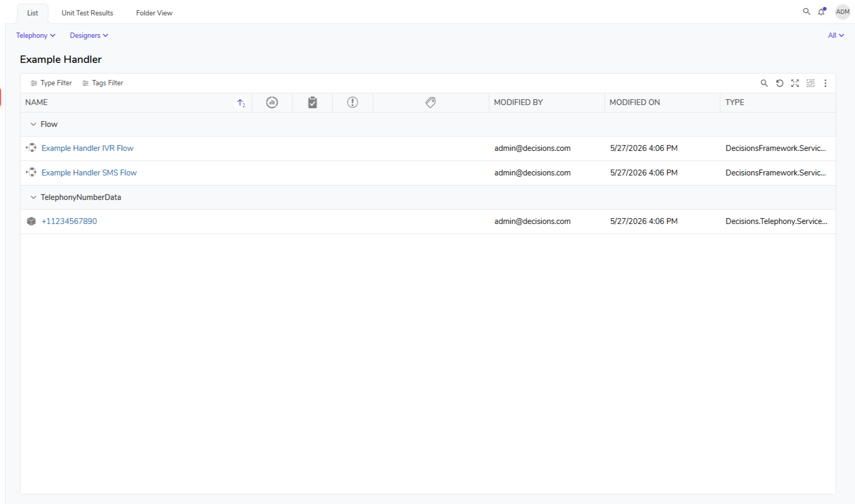Click Decisions.Telephony.Service type cell
855x504 pixels.
click(x=776, y=221)
